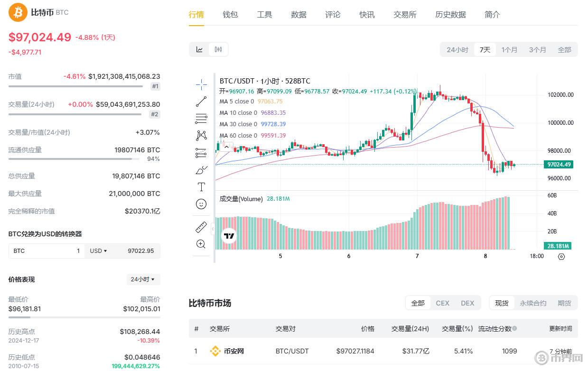Pick the brush drawing tool
The height and width of the screenshot is (371, 588).
point(201,170)
